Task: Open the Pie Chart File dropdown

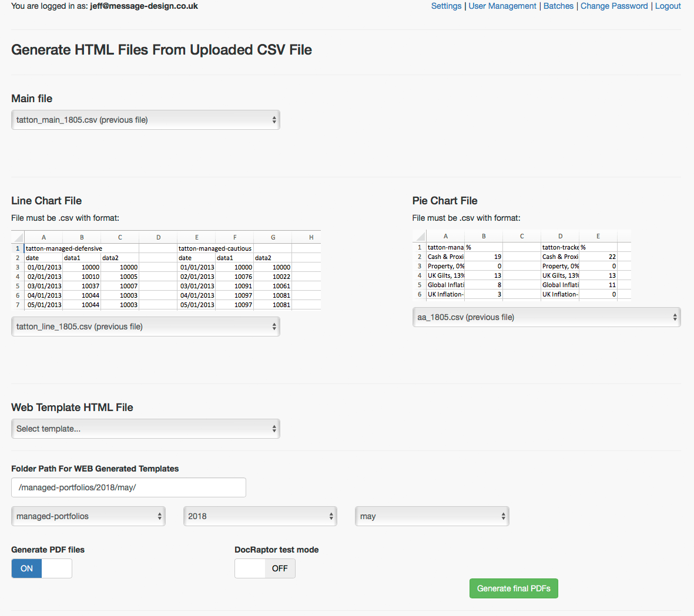Action: click(547, 317)
